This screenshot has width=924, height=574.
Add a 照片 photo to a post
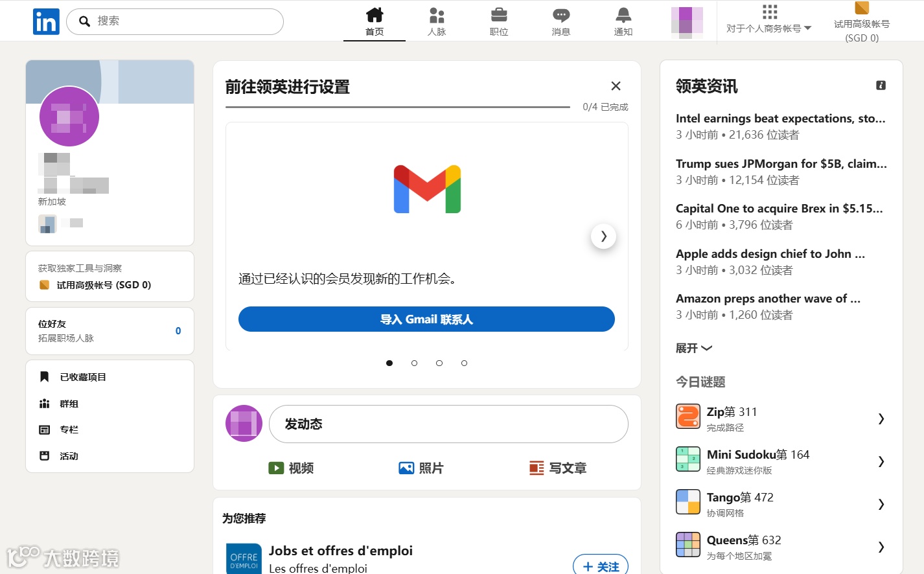[x=421, y=468]
